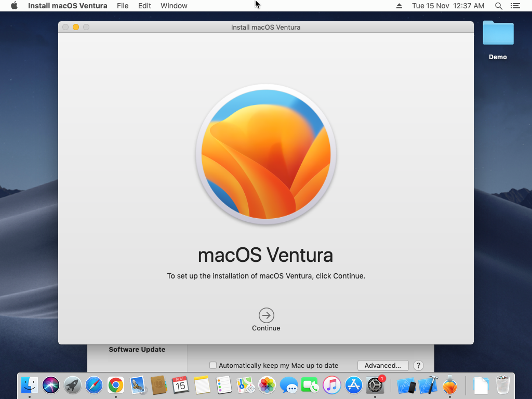Viewport: 532px width, 399px height.
Task: Open the Install macOS Ventura app menu
Action: pos(68,6)
